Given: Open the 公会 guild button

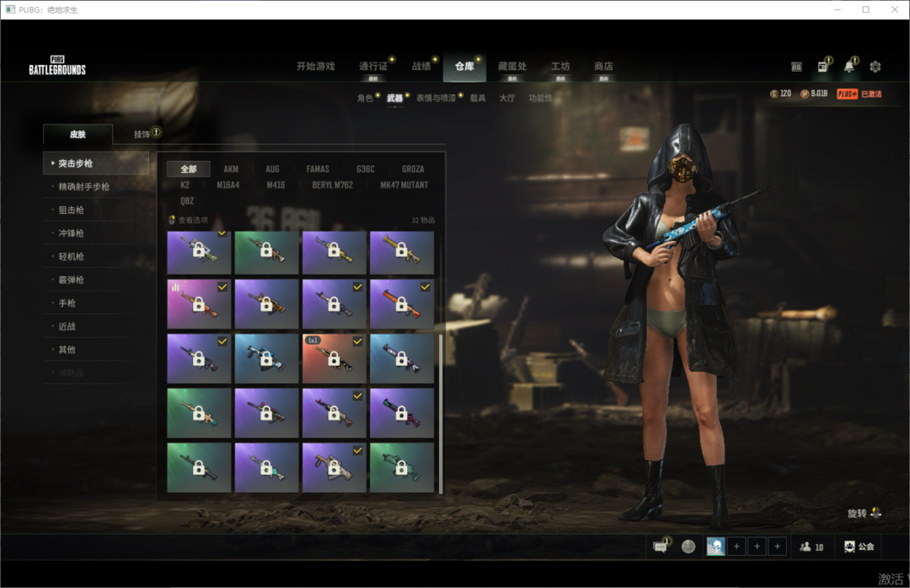Looking at the screenshot, I should tap(859, 546).
